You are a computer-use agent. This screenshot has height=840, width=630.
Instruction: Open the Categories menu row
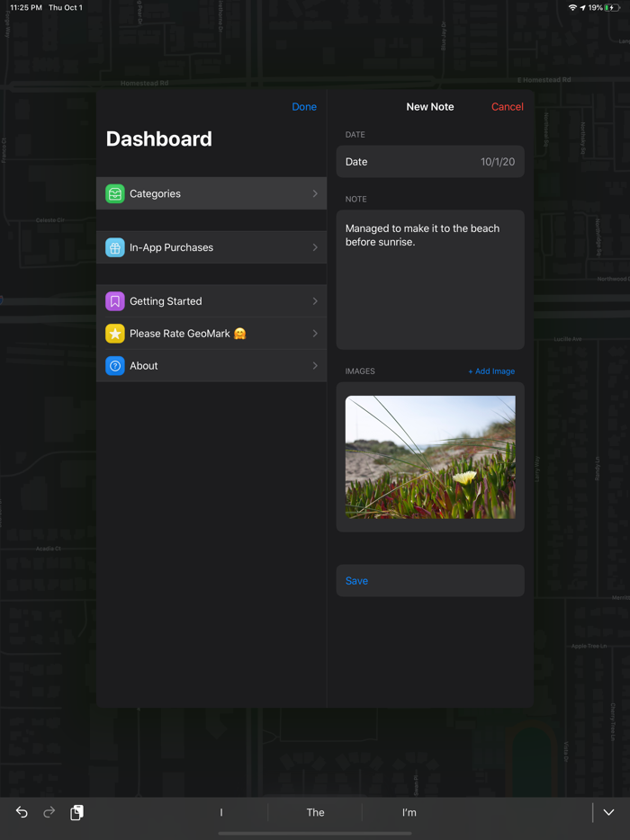tap(211, 193)
